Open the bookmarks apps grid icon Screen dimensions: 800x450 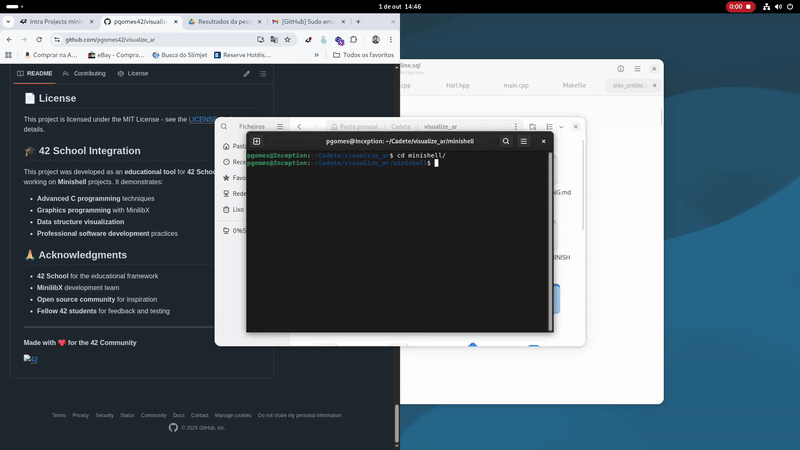(x=8, y=55)
